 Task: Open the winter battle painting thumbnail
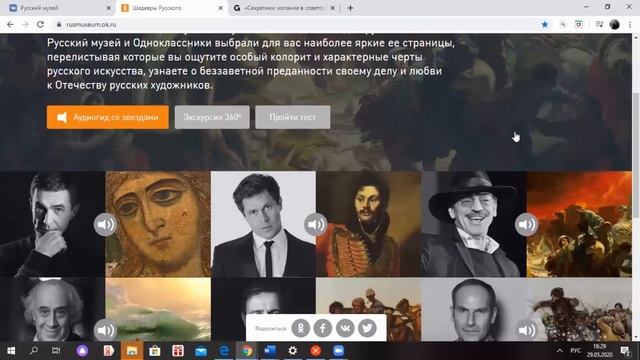(579, 310)
